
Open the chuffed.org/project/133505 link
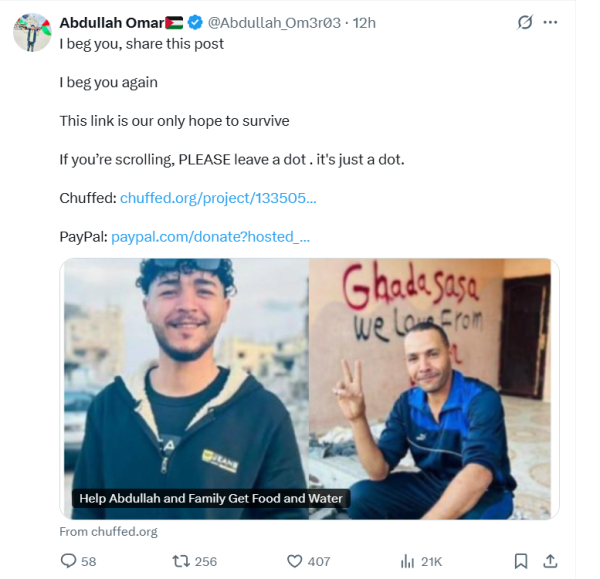218,198
